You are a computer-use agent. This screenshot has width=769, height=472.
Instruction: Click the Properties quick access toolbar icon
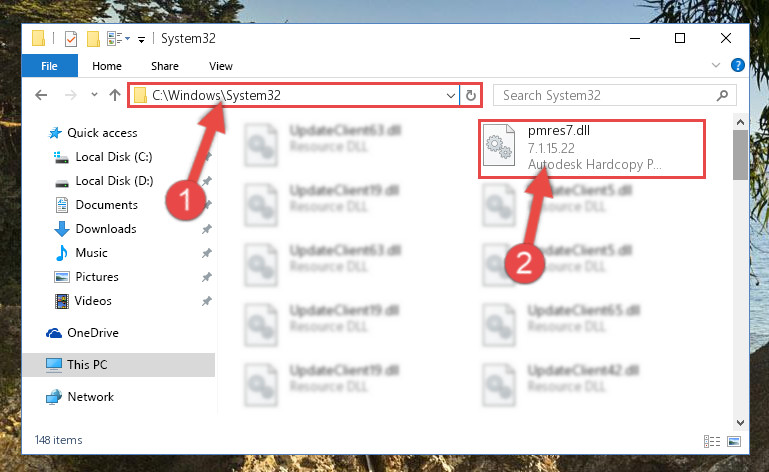click(x=71, y=38)
